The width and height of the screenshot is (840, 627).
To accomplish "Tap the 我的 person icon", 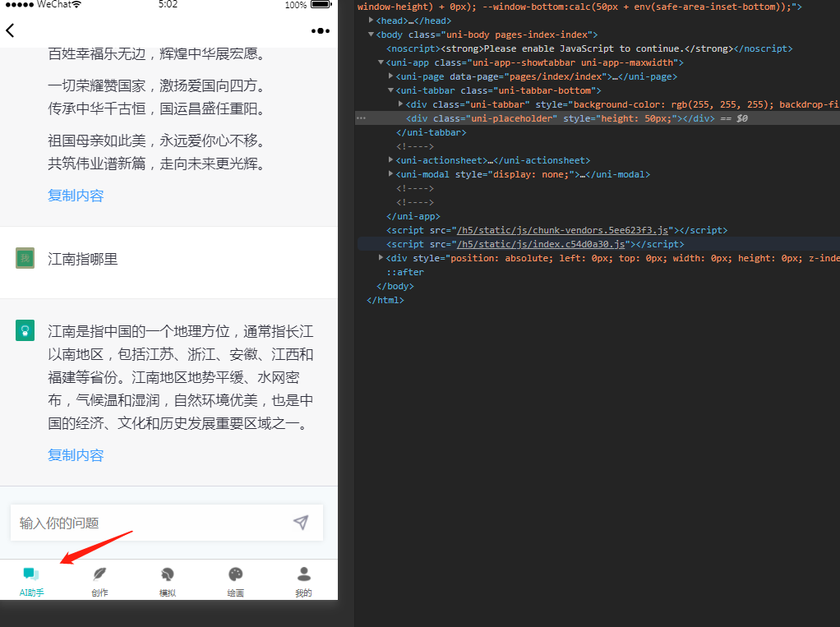I will 304,574.
